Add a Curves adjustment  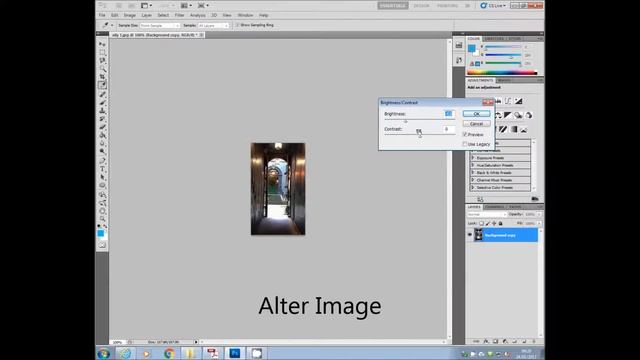point(508,101)
